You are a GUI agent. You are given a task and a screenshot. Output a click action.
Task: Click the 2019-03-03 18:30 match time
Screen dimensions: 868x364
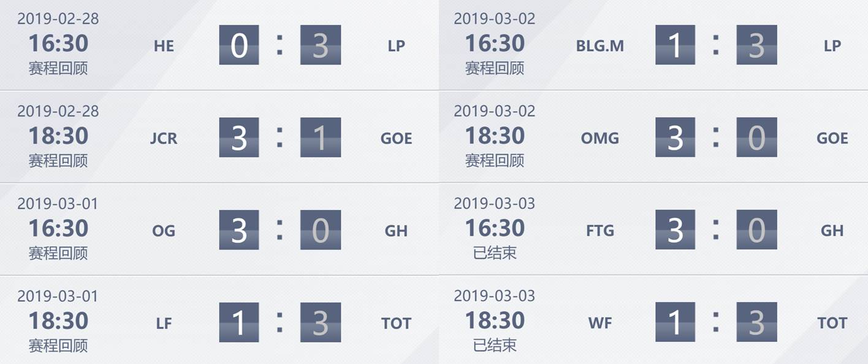point(495,320)
